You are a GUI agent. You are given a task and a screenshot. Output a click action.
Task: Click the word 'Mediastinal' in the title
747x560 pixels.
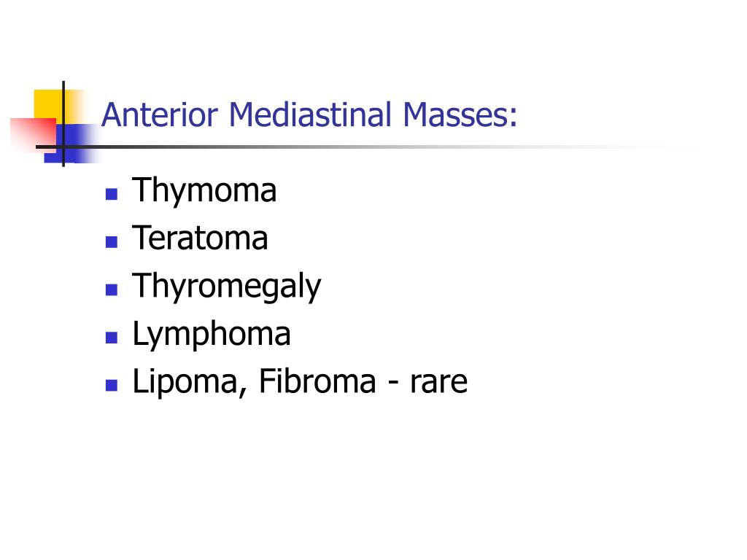pos(310,114)
